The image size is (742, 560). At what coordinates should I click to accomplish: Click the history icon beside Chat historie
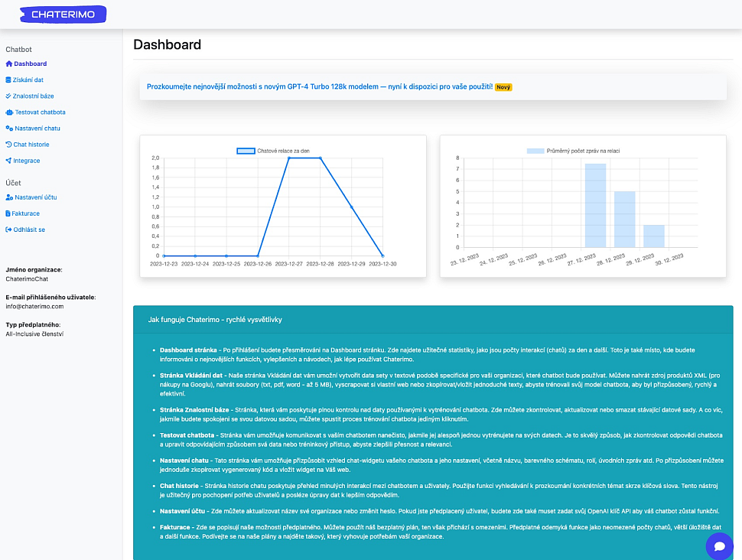9,145
